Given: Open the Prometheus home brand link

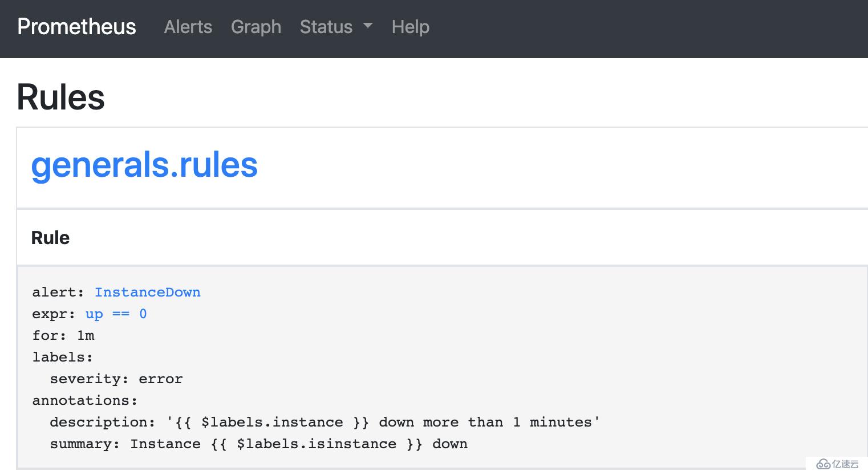Looking at the screenshot, I should pos(76,27).
